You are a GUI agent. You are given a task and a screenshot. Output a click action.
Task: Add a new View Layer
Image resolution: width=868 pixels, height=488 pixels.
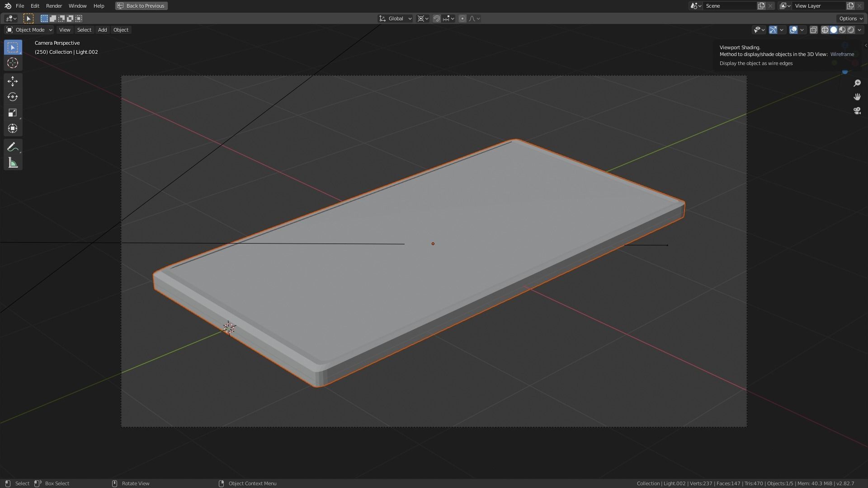tap(850, 6)
